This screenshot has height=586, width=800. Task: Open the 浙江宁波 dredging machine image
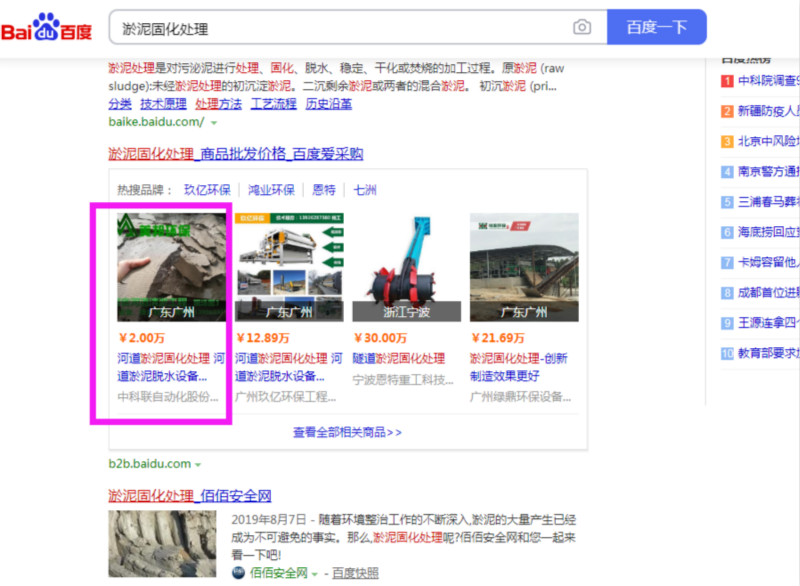[407, 267]
